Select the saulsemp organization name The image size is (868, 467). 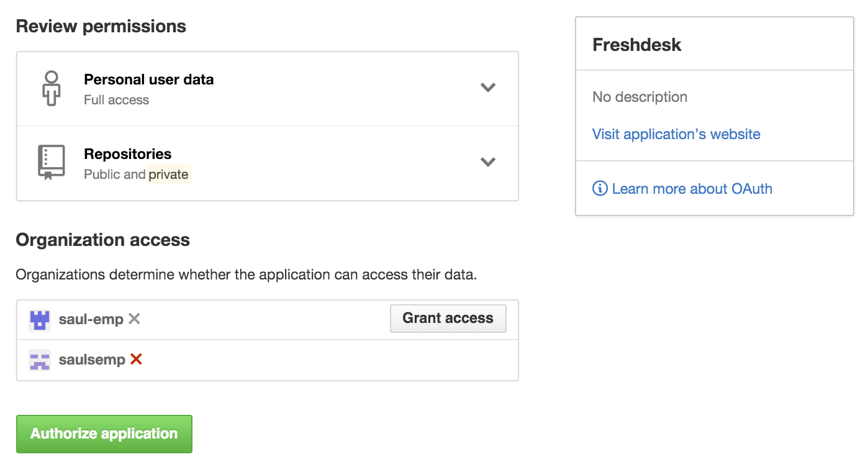(92, 360)
